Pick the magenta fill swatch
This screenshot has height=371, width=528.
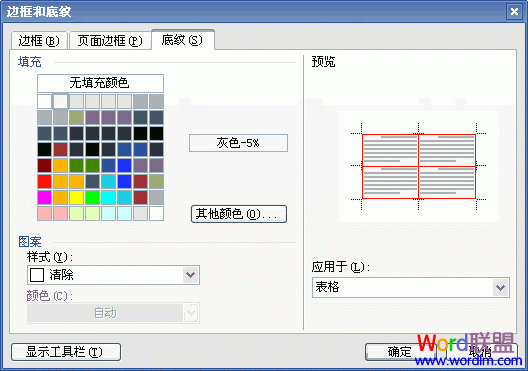pos(44,198)
